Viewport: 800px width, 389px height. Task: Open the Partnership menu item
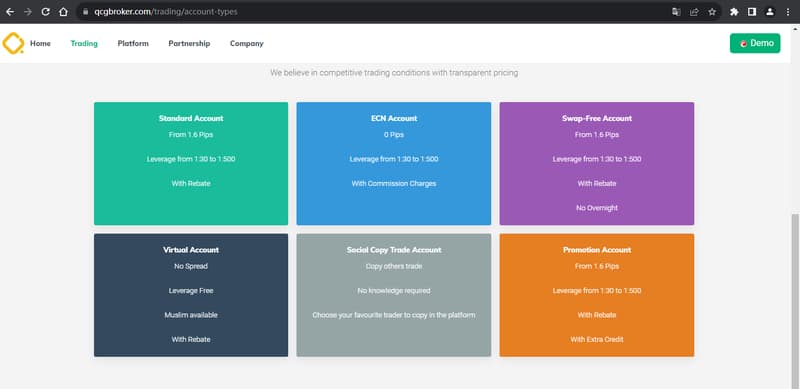click(x=189, y=43)
